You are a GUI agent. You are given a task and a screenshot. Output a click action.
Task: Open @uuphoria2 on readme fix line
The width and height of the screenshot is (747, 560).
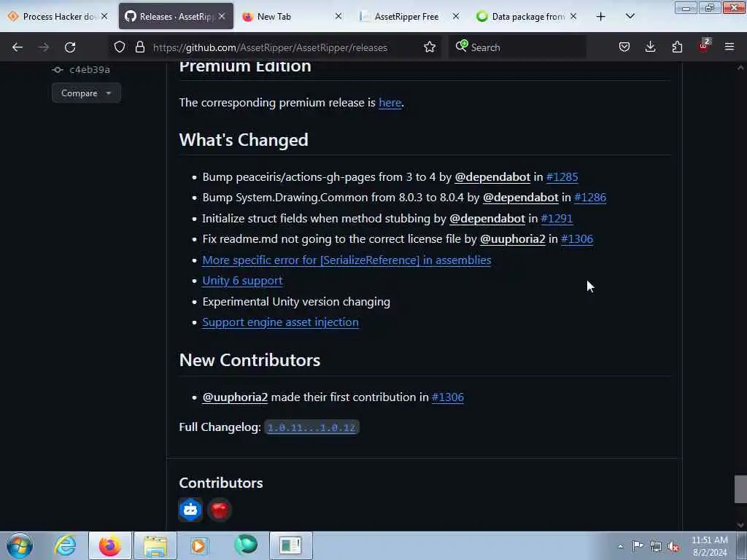coord(513,239)
